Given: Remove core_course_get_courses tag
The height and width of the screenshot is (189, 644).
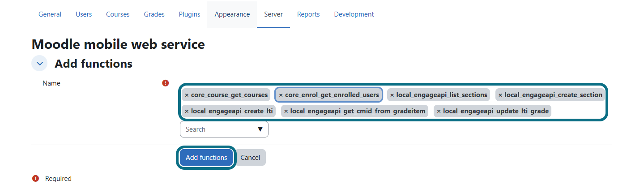Looking at the screenshot, I should 187,95.
